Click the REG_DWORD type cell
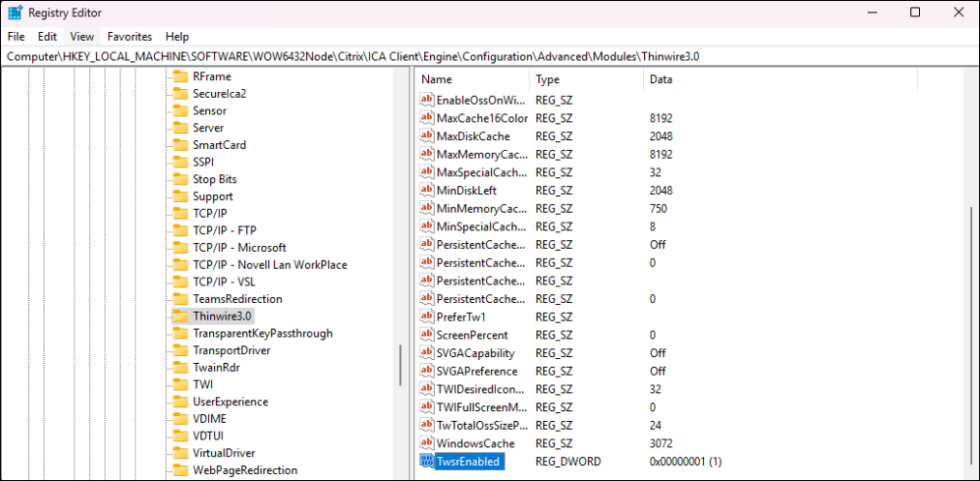The width and height of the screenshot is (980, 481). 568,463
